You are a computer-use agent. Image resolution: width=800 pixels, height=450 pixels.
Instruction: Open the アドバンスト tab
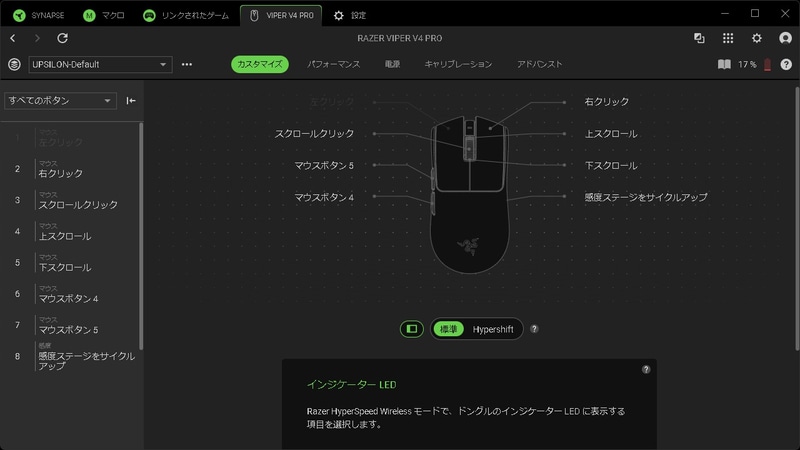[540, 64]
